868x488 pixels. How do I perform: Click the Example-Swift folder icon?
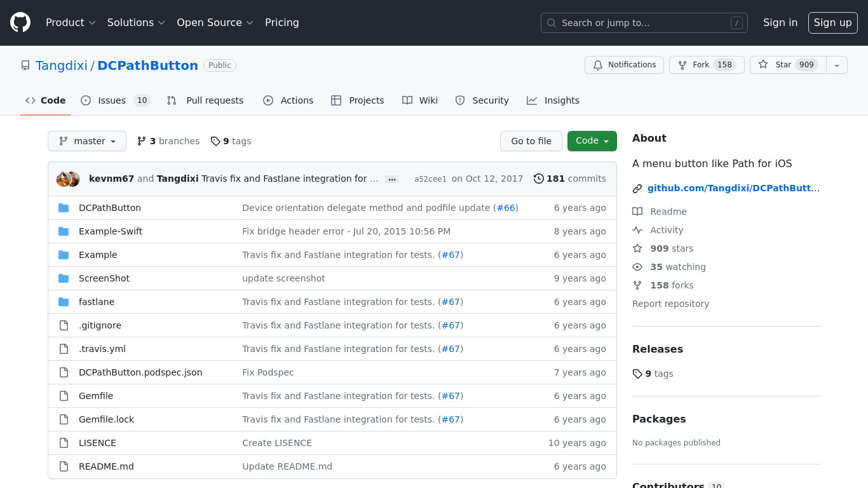click(64, 231)
